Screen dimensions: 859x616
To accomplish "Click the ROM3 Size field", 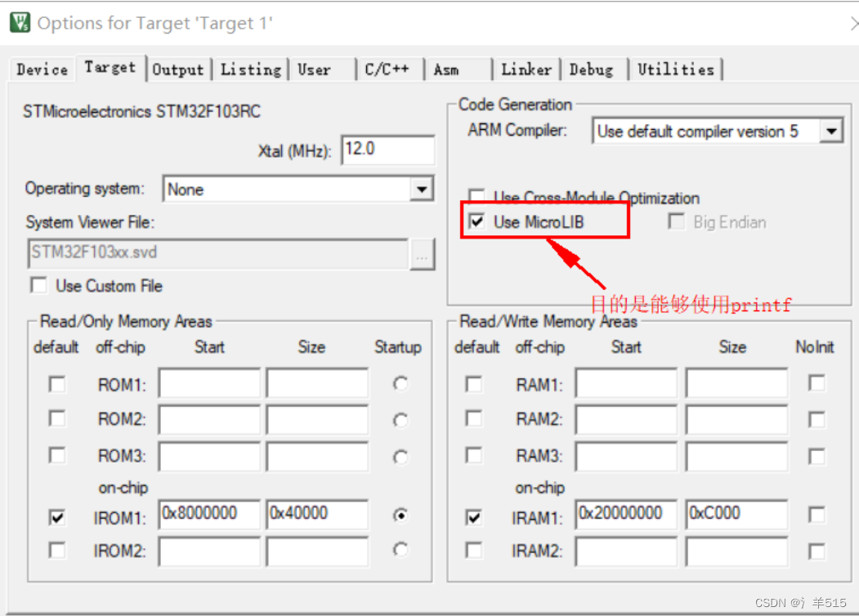I will coord(317,456).
